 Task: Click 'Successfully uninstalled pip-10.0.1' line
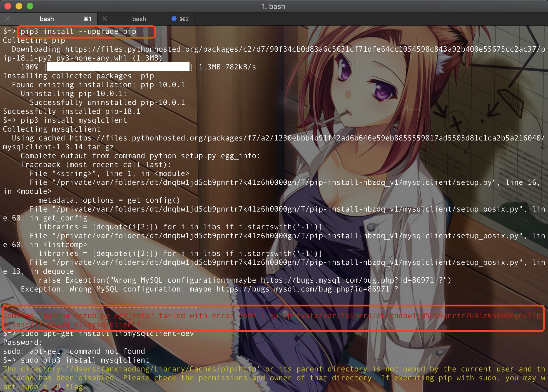pyautogui.click(x=107, y=102)
